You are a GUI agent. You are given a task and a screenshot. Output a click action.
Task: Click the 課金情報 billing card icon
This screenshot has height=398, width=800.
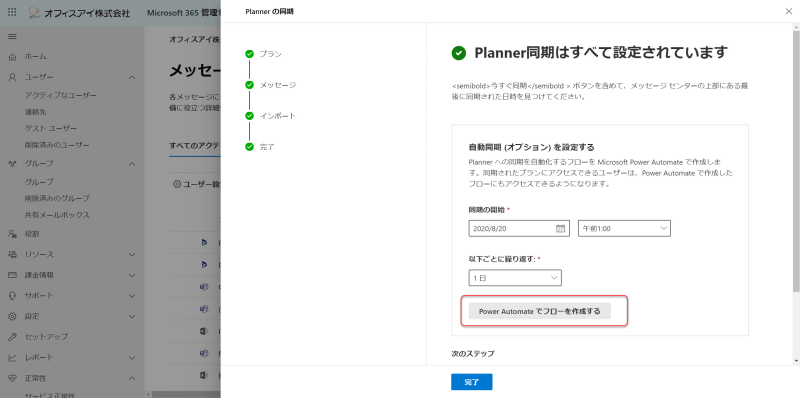click(x=13, y=275)
